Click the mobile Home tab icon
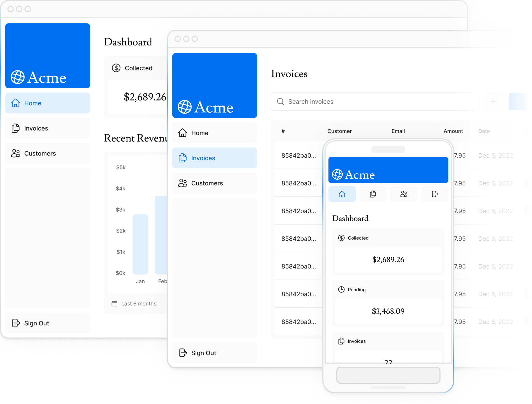532x404 pixels. [x=342, y=194]
